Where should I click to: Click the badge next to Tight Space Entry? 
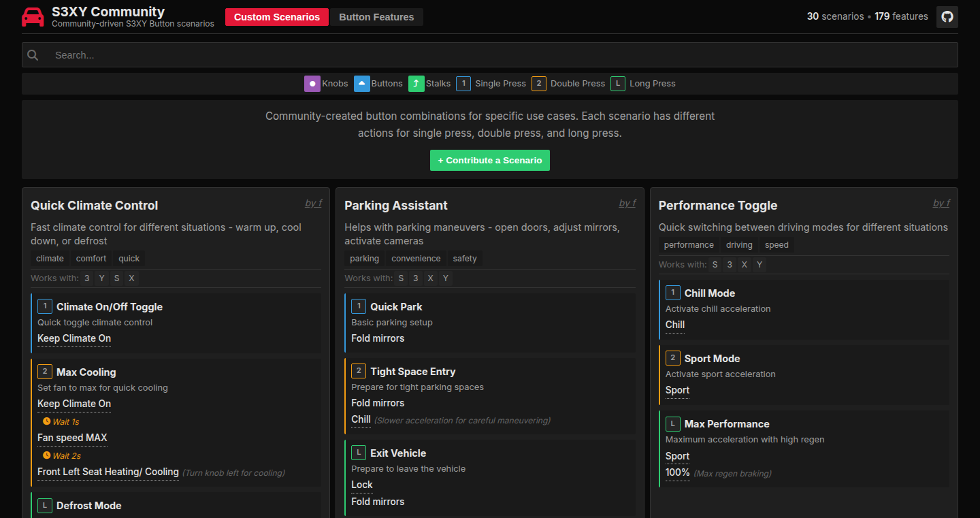359,371
